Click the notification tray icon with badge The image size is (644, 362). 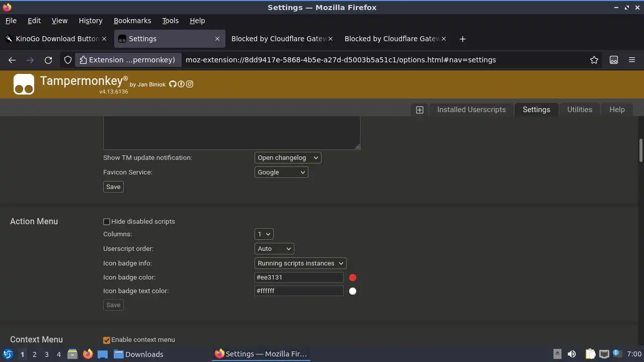click(x=617, y=354)
